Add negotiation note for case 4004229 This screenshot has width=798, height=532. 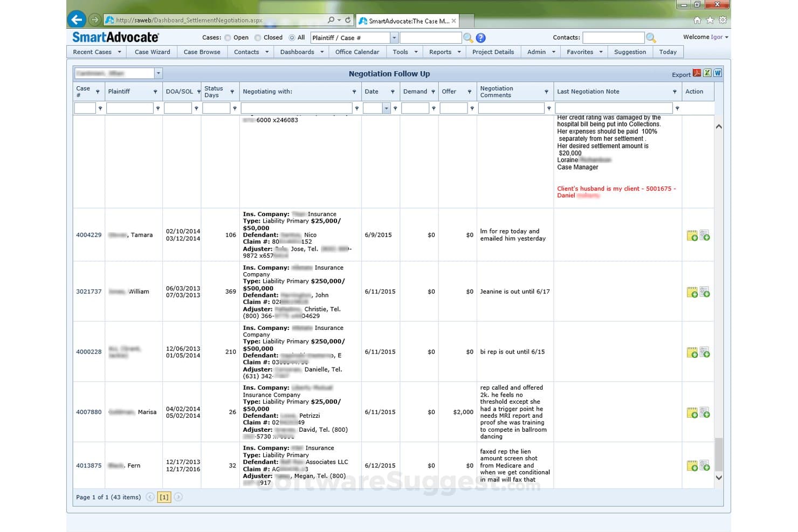coord(692,236)
